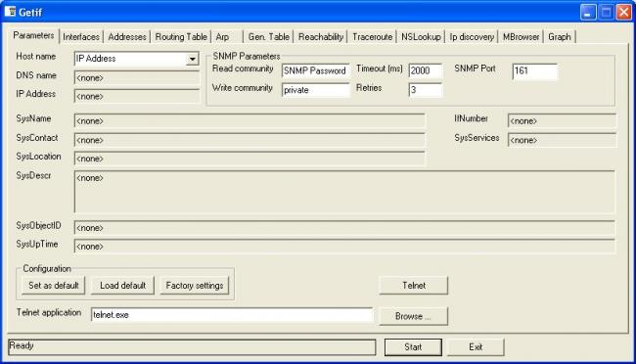
Task: Launch the Telnet button
Action: 414,286
